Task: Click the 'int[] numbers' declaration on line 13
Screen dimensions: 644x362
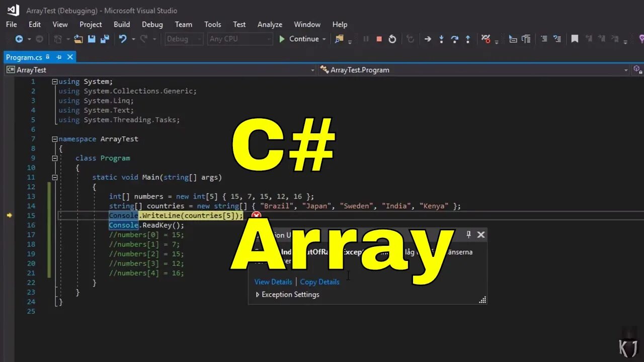Action: [x=211, y=197]
